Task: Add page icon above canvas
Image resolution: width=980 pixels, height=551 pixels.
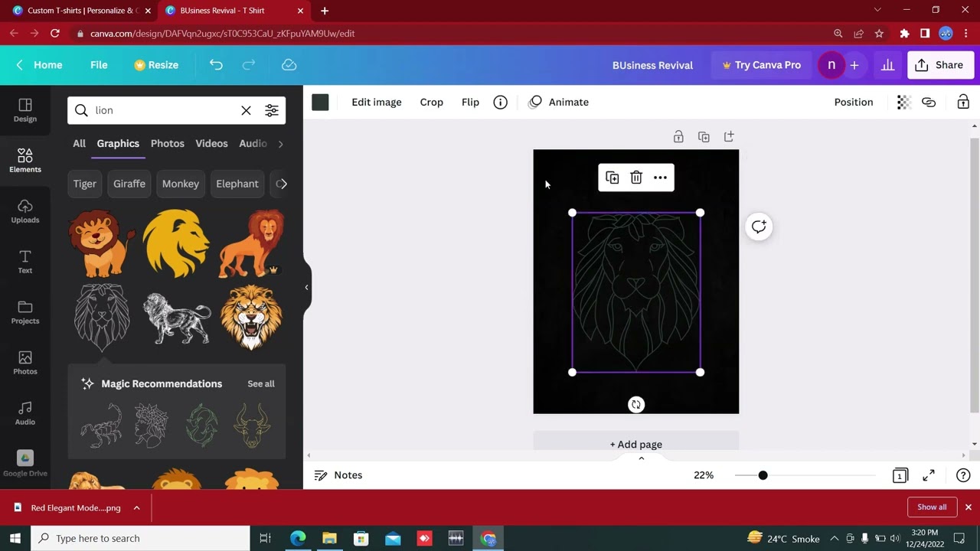Action: tap(729, 137)
